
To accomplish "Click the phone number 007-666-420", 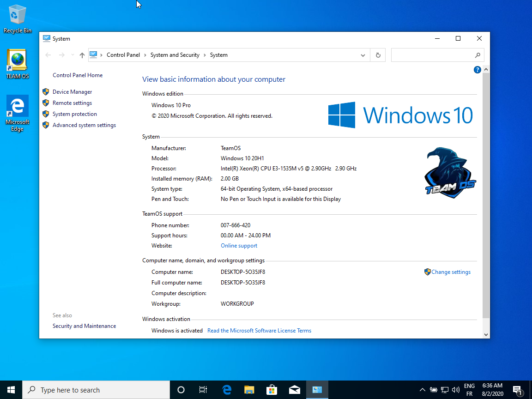I will point(236,225).
